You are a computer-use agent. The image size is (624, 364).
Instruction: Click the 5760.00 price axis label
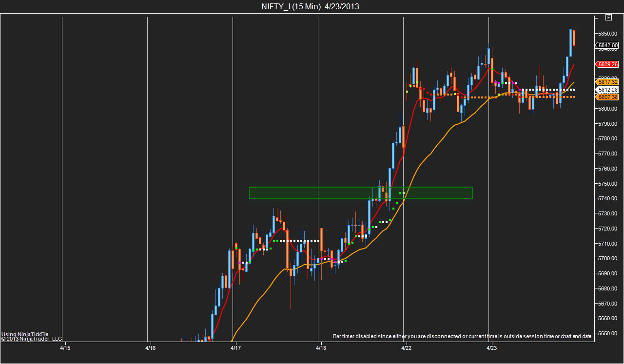pyautogui.click(x=608, y=169)
